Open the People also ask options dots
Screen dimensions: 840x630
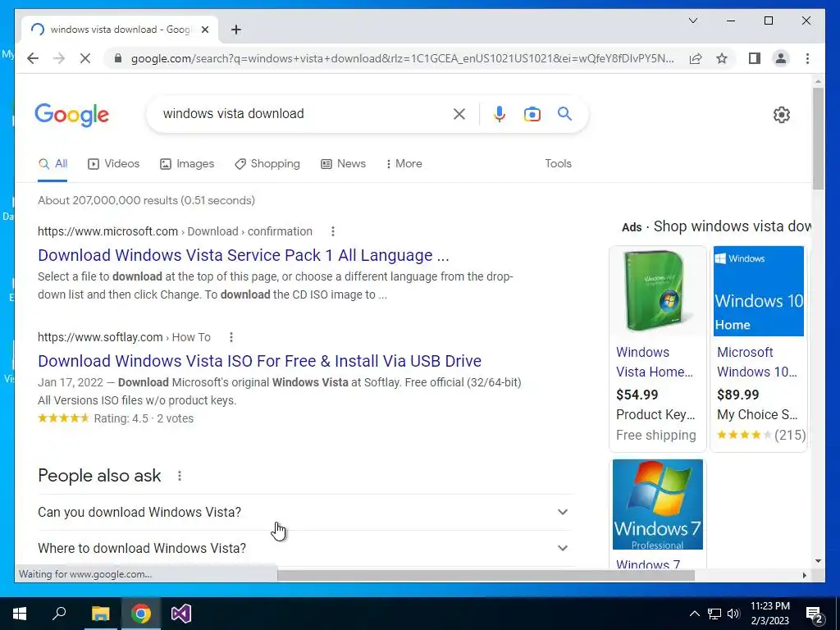(x=180, y=476)
